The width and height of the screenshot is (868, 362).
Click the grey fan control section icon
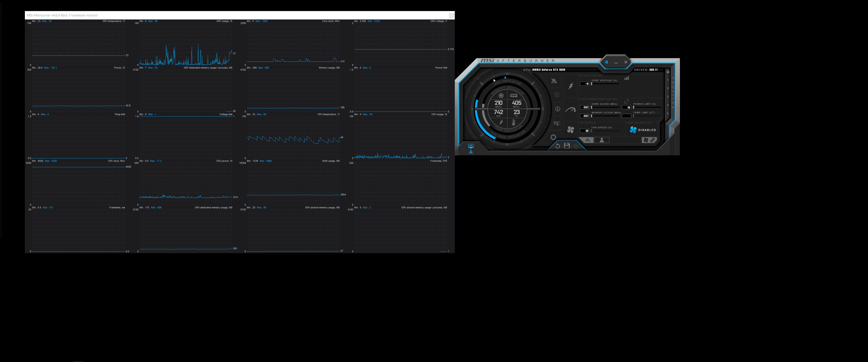tap(571, 130)
